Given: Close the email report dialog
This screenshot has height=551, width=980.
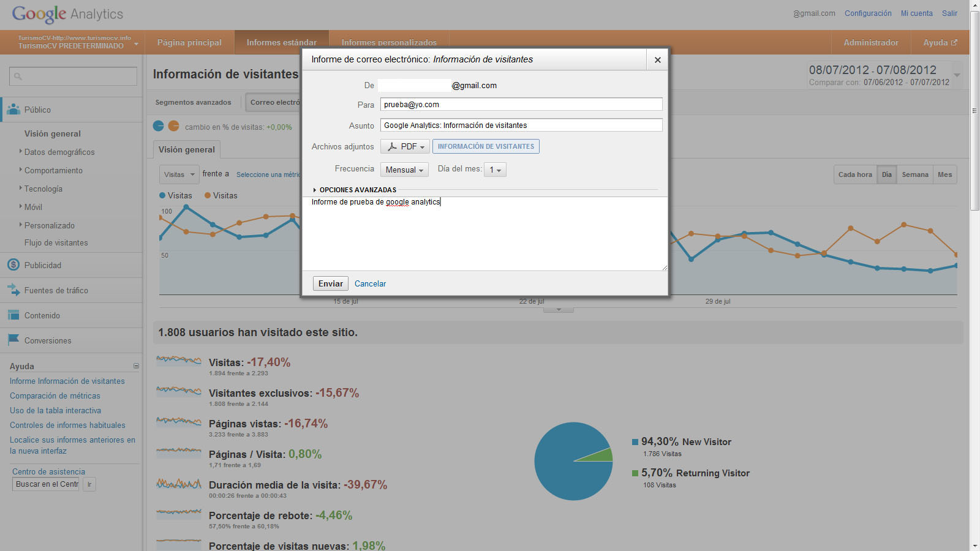Looking at the screenshot, I should 657,59.
